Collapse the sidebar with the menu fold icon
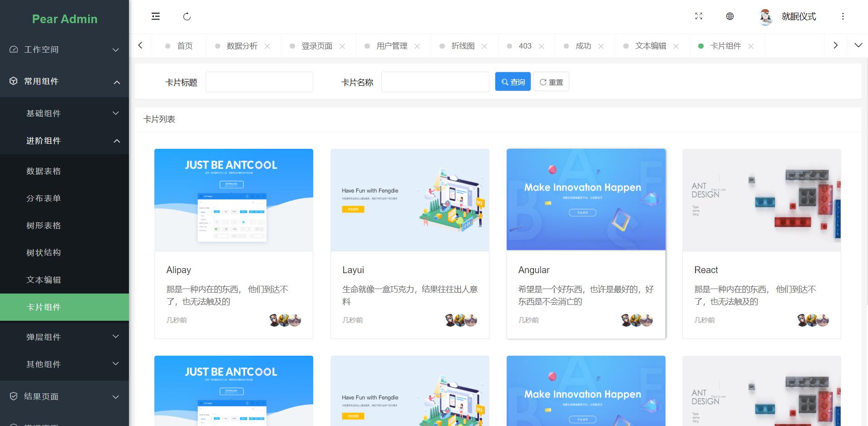This screenshot has height=426, width=868. (156, 17)
